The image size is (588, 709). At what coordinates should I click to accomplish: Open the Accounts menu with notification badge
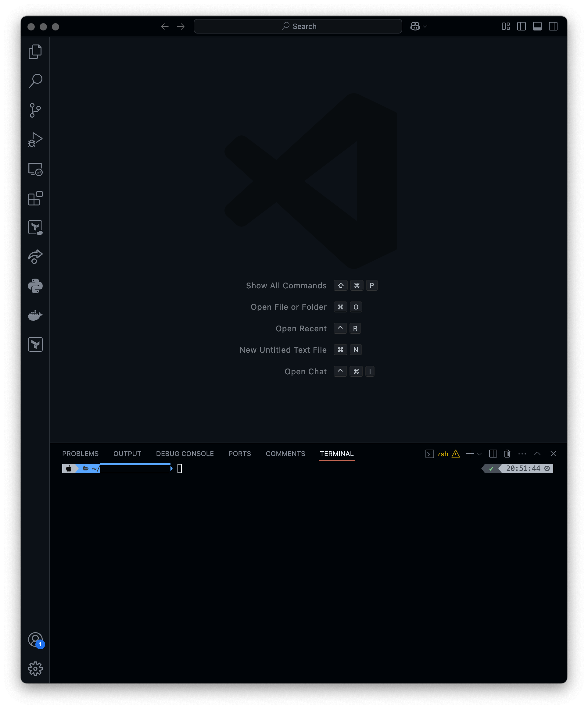(35, 640)
